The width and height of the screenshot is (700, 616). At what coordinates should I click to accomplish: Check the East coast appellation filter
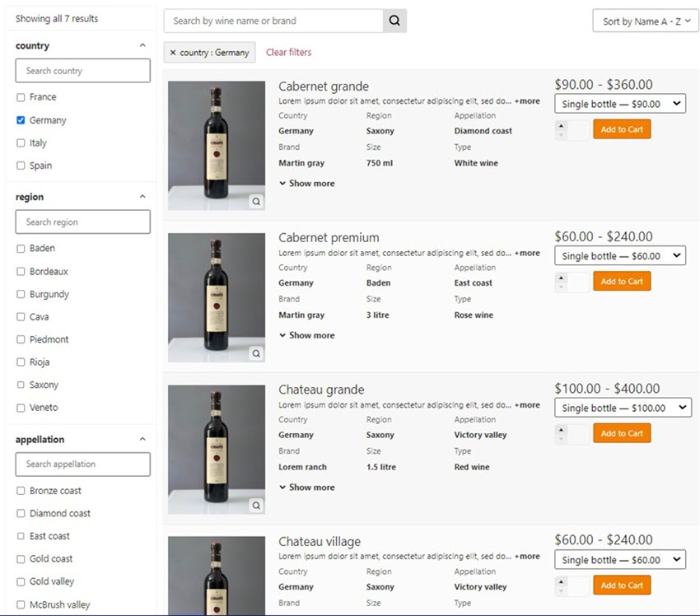point(21,536)
